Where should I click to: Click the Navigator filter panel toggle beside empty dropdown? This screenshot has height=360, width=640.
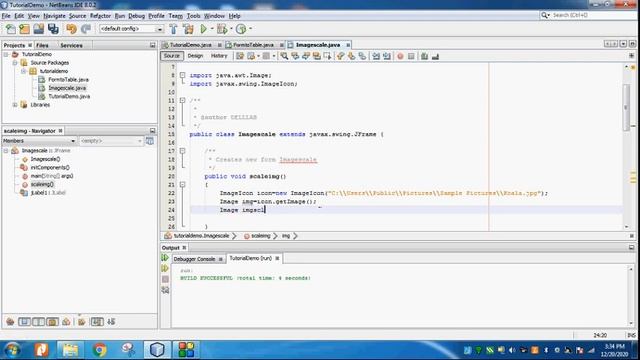coord(150,141)
